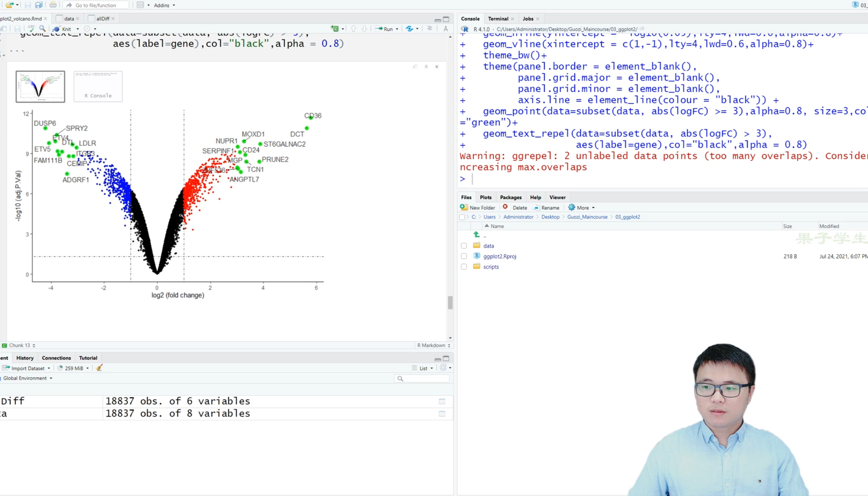Click Rename in Files pane
Image resolution: width=868 pixels, height=496 pixels.
tap(546, 207)
